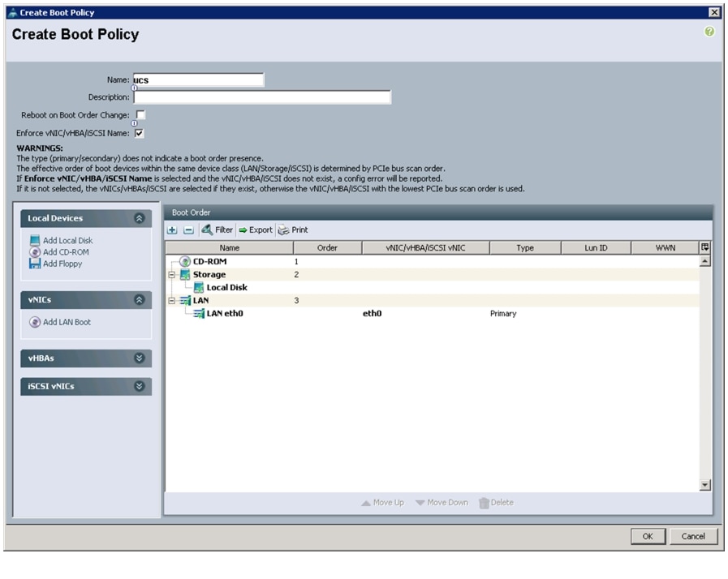The width and height of the screenshot is (728, 579).
Task: Click the Add LAN Boot link
Action: [x=67, y=322]
